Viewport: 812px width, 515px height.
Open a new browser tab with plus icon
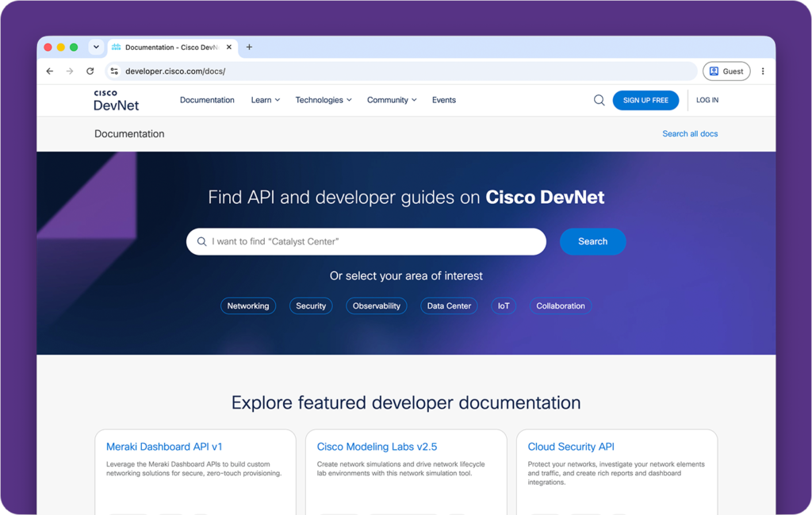(x=249, y=47)
